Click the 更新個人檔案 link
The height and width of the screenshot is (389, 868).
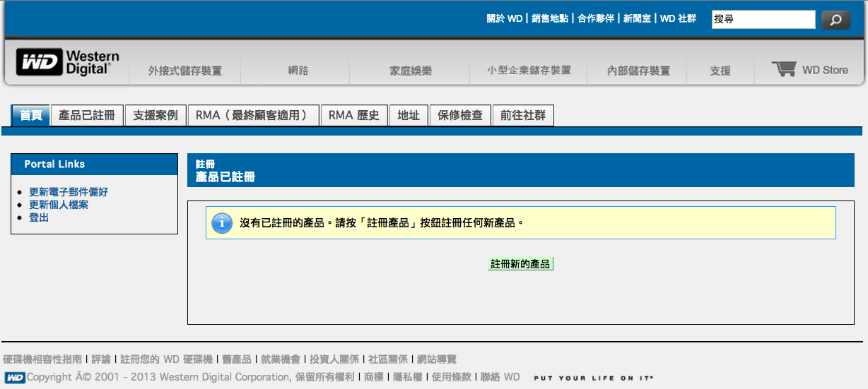pyautogui.click(x=59, y=205)
